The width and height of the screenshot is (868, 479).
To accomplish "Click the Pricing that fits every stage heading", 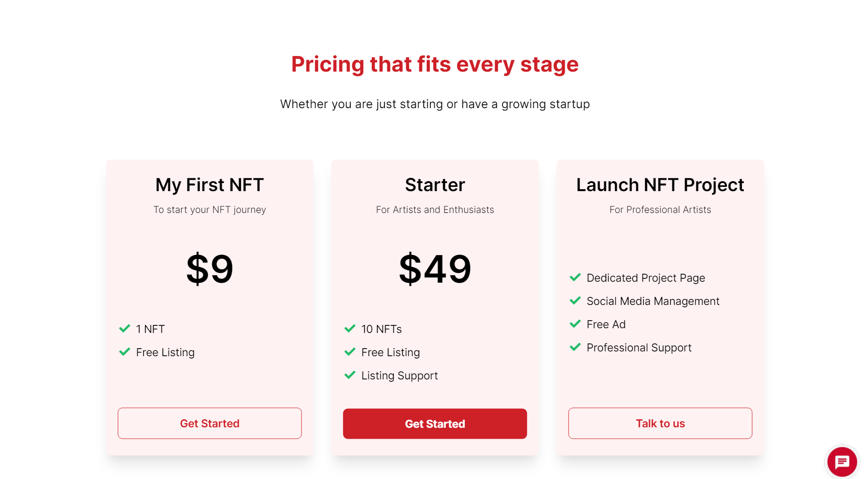I will click(435, 64).
